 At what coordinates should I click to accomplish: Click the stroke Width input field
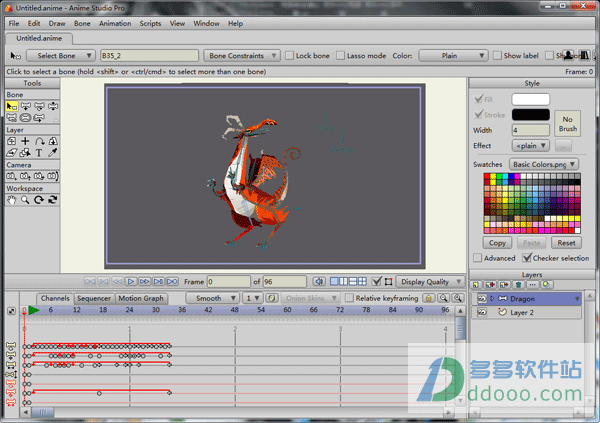click(x=531, y=130)
